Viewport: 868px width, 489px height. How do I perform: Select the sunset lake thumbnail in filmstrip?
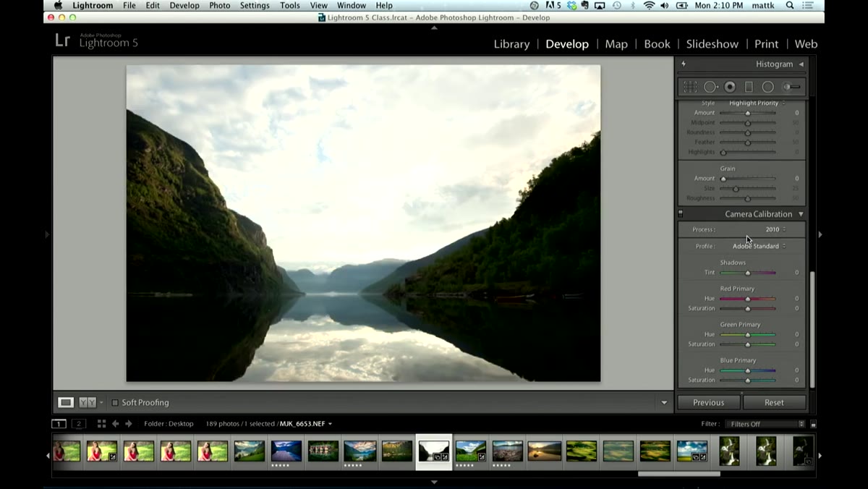coord(545,451)
